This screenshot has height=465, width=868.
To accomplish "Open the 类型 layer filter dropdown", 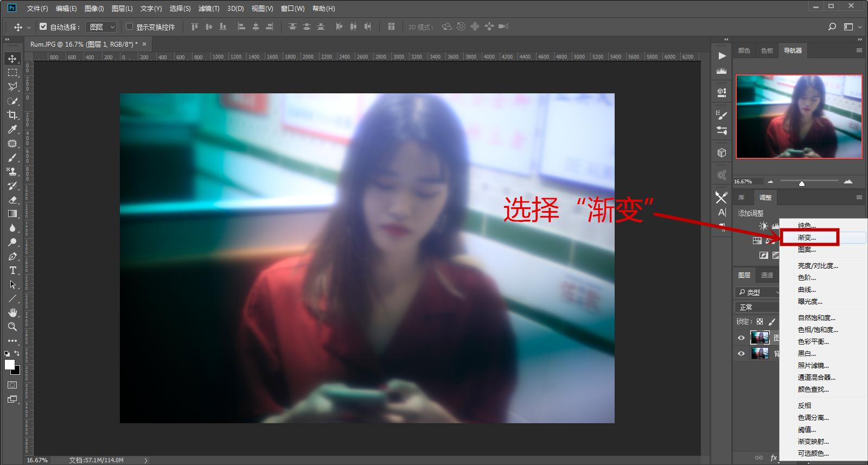I will point(758,292).
